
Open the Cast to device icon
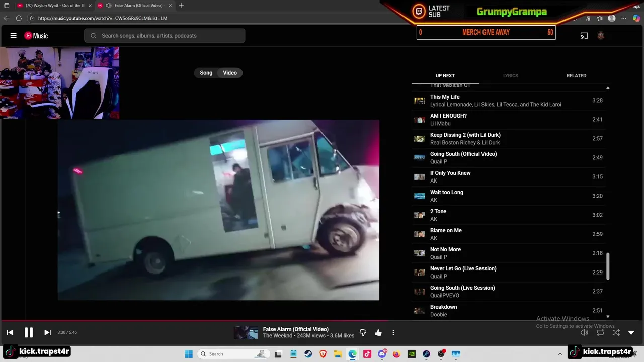584,36
